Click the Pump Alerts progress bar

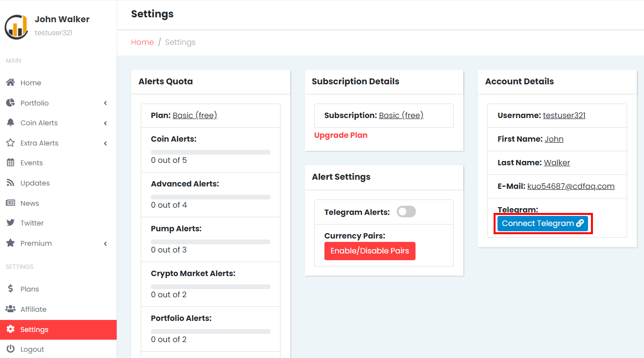211,242
